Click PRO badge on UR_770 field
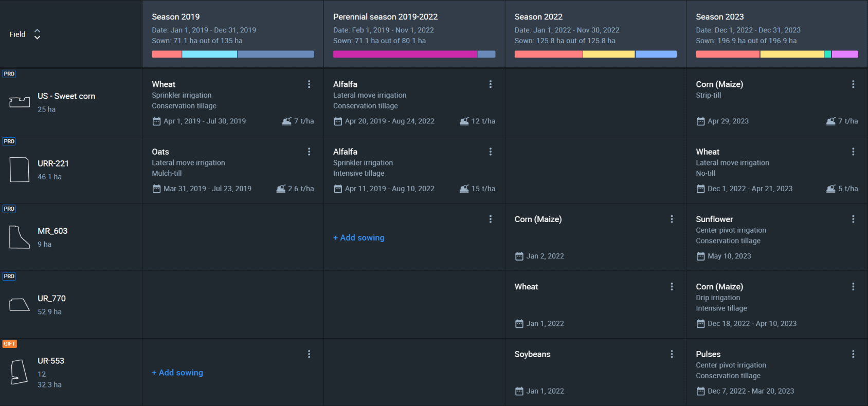 click(9, 276)
